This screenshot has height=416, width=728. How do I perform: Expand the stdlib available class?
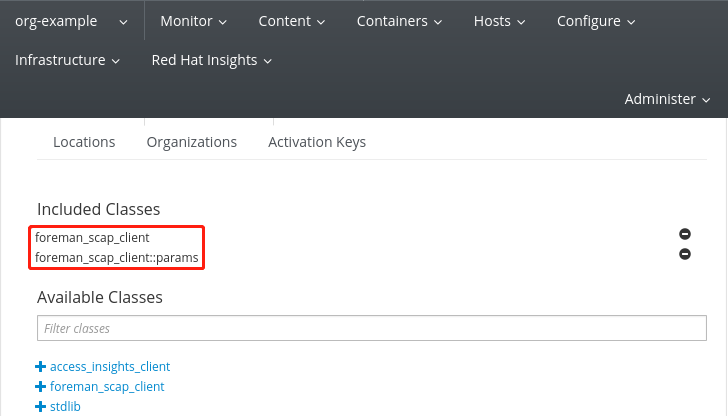65,406
